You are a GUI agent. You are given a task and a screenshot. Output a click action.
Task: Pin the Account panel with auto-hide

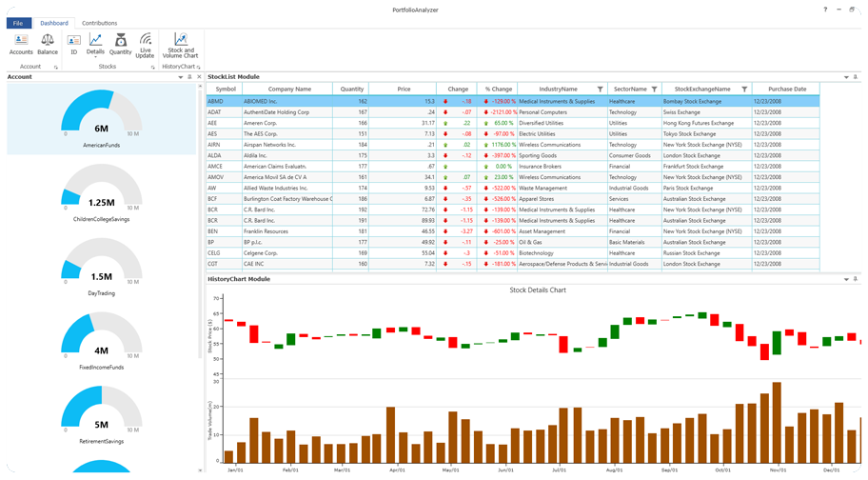pos(189,77)
